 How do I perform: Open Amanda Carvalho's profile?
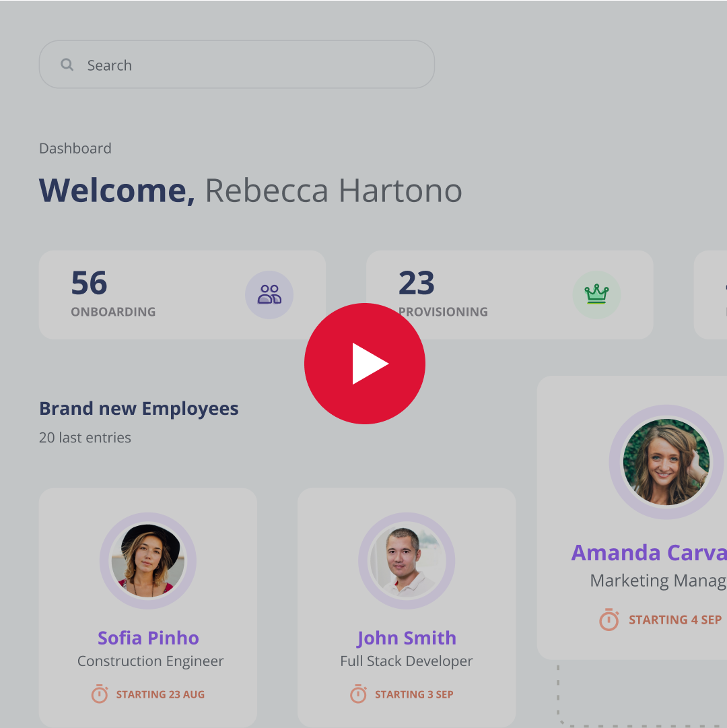coord(648,553)
